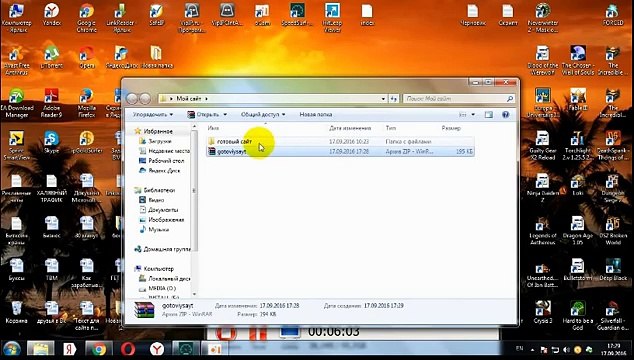This screenshot has height=360, width=634.
Task: Open MEDIA (D:) drive in the navigation pane
Action: click(162, 288)
